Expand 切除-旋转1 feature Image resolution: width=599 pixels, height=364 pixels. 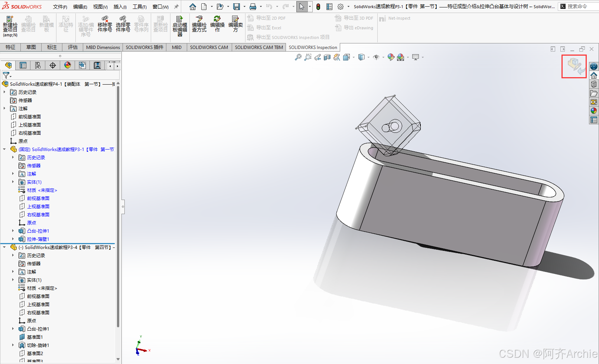click(x=13, y=345)
